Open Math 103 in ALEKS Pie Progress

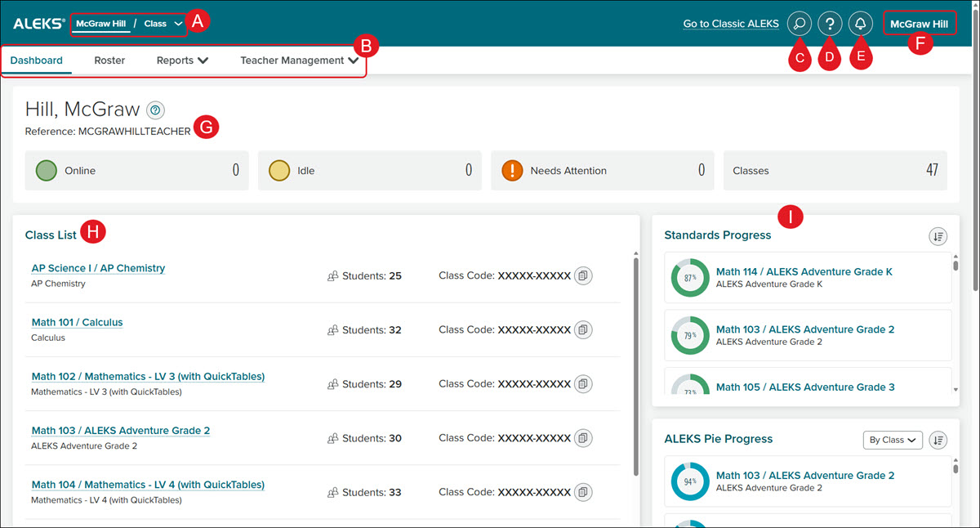805,475
